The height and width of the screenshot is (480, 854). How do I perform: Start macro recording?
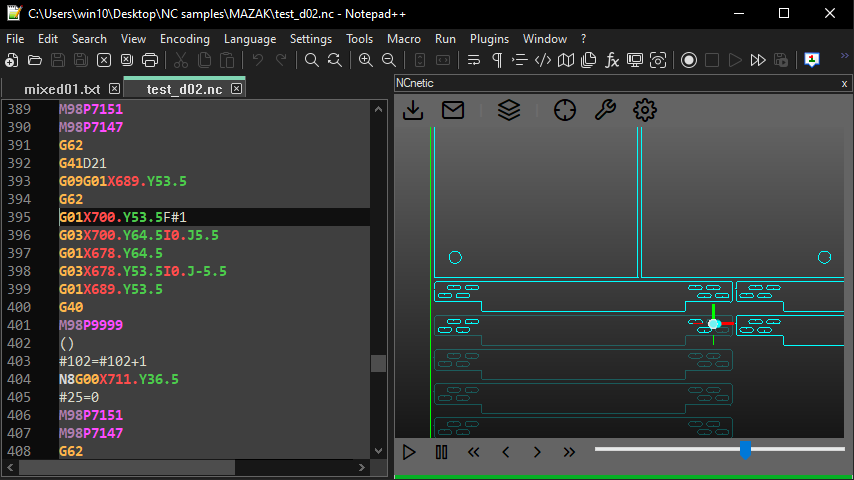[x=689, y=60]
